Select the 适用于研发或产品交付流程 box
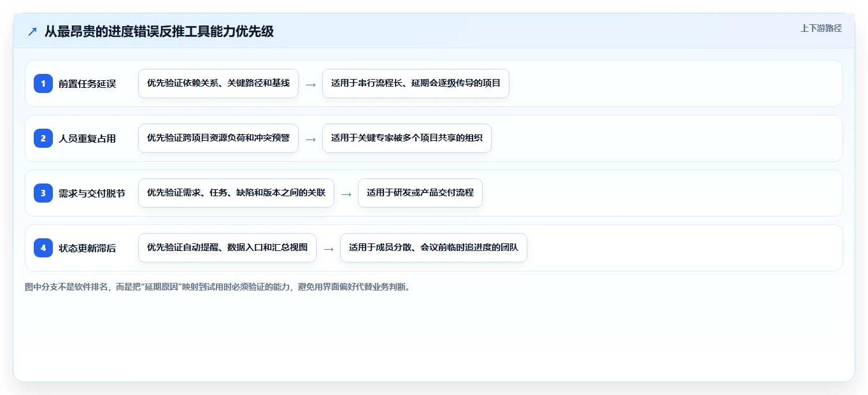The height and width of the screenshot is (395, 868). [x=420, y=193]
